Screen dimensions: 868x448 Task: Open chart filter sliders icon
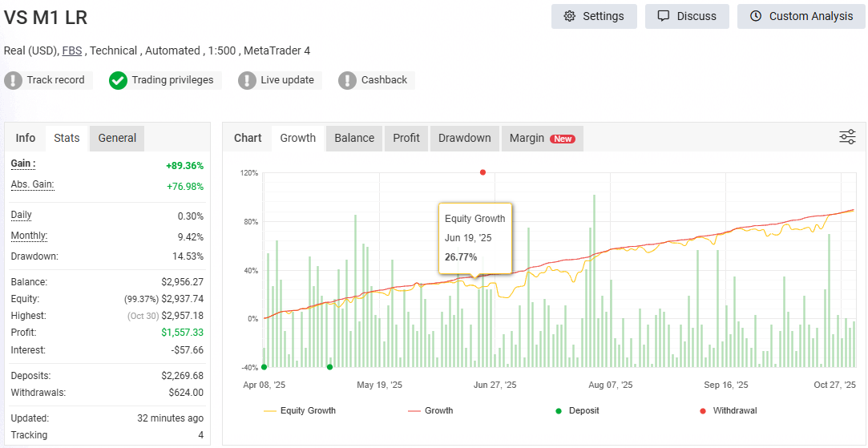click(x=847, y=137)
